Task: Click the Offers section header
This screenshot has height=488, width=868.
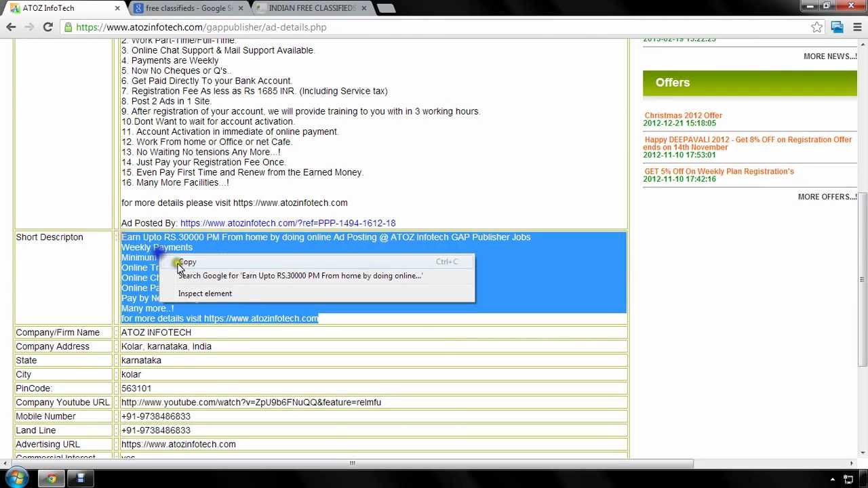Action: [x=750, y=83]
